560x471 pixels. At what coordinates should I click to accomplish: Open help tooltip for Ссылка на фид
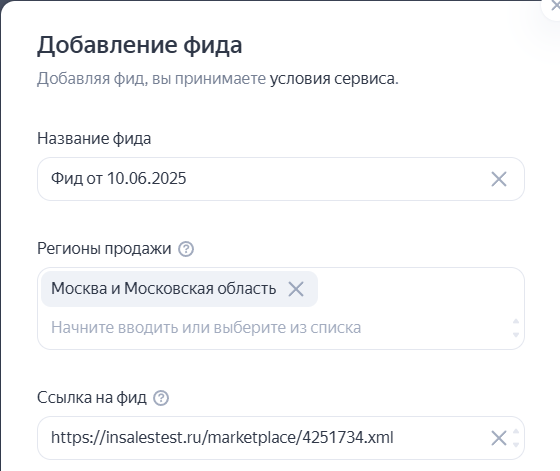(161, 398)
